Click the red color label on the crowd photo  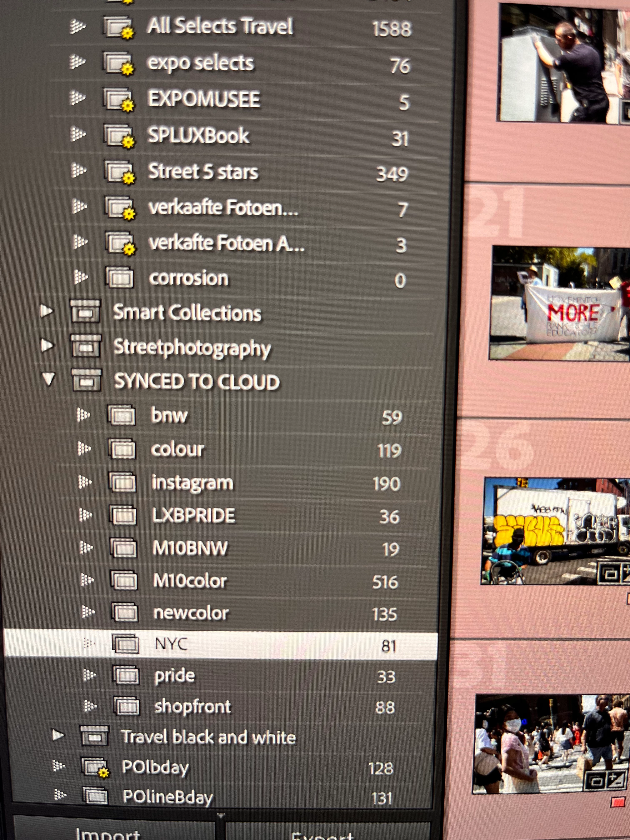pyautogui.click(x=617, y=803)
